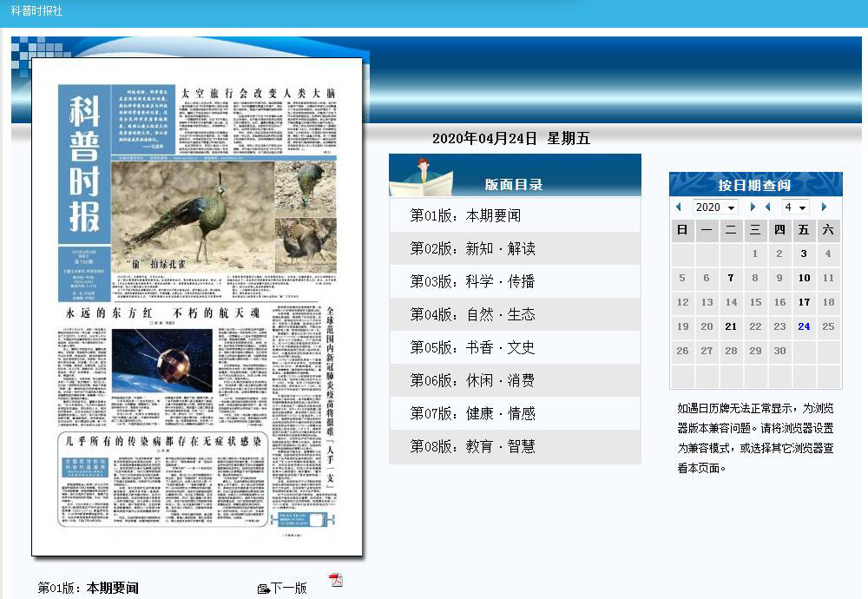Click the peacock photo on the front page

point(193,213)
